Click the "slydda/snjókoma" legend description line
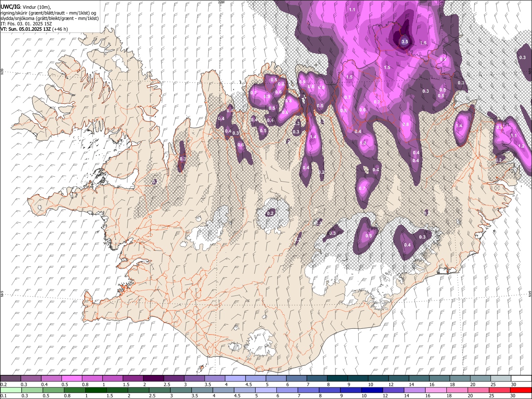Image resolution: width=532 pixels, height=399 pixels. point(49,18)
